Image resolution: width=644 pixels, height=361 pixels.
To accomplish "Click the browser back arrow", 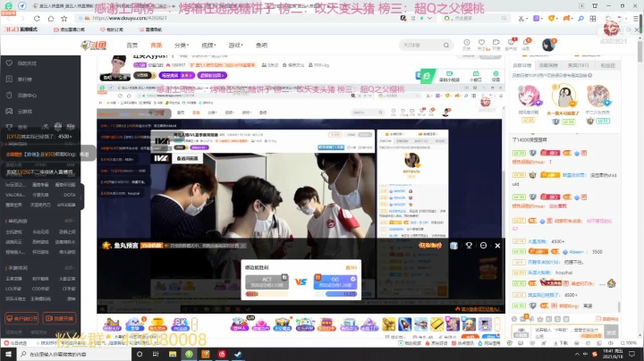I will (x=9, y=19).
